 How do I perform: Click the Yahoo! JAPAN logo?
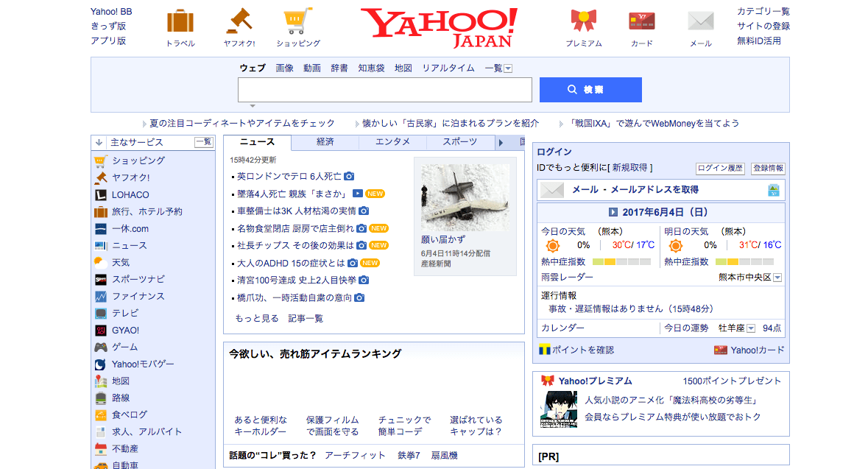click(439, 28)
